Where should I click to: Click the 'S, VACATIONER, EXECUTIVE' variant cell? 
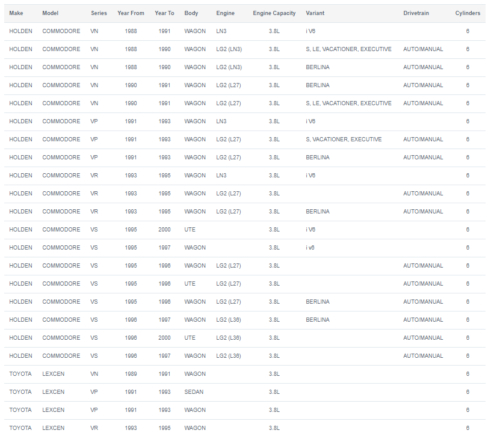pyautogui.click(x=344, y=140)
